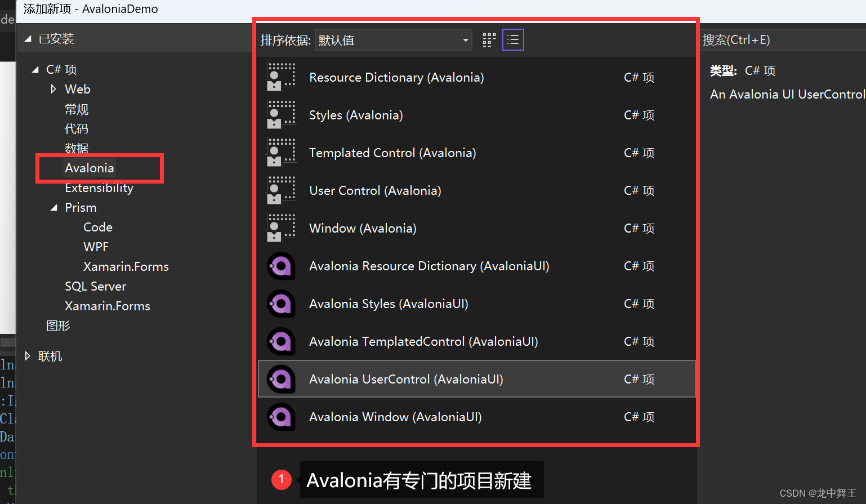Expand the Web tree node
The width and height of the screenshot is (866, 504).
54,89
